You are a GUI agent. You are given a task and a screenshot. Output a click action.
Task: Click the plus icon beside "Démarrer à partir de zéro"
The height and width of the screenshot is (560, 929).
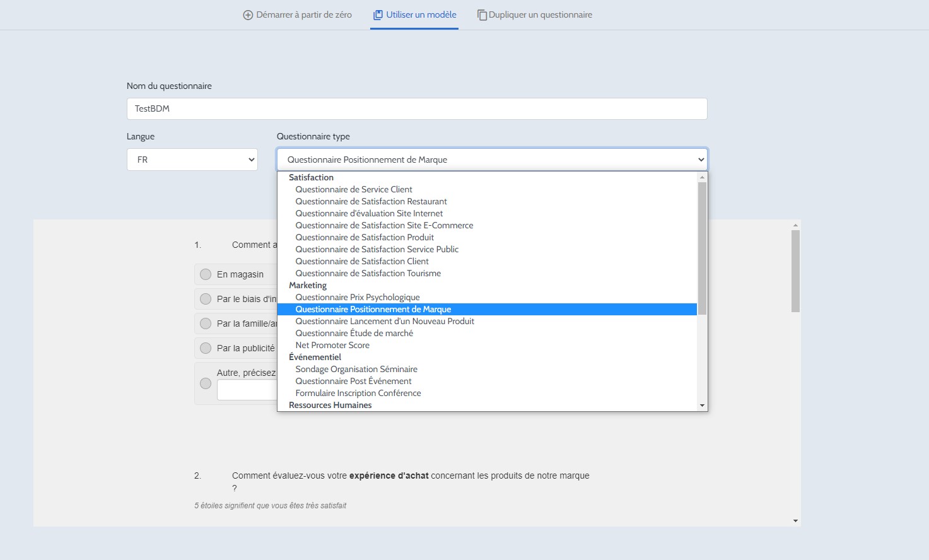[x=247, y=14]
